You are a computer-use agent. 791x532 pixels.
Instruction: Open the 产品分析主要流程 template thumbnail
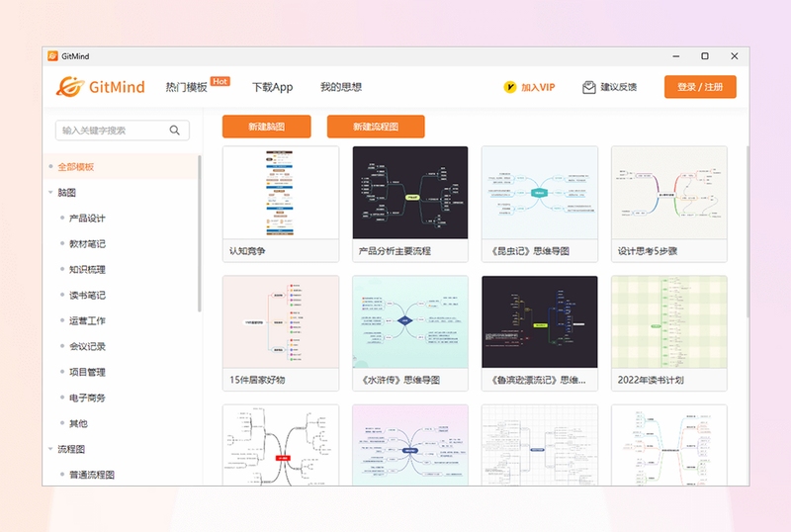click(x=410, y=193)
